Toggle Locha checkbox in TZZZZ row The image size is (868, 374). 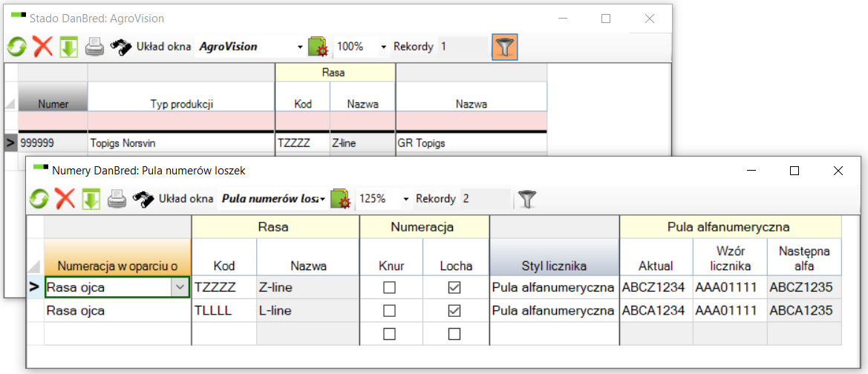point(454,287)
